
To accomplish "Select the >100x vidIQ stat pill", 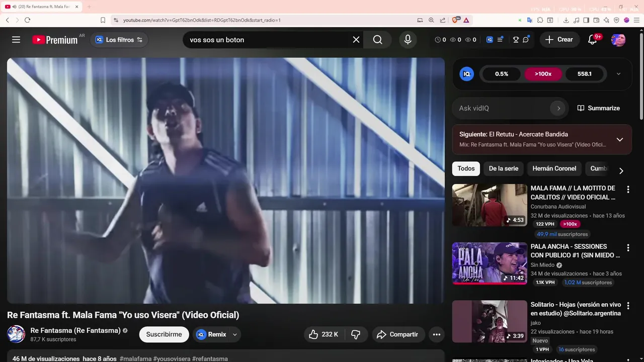I will 543,74.
